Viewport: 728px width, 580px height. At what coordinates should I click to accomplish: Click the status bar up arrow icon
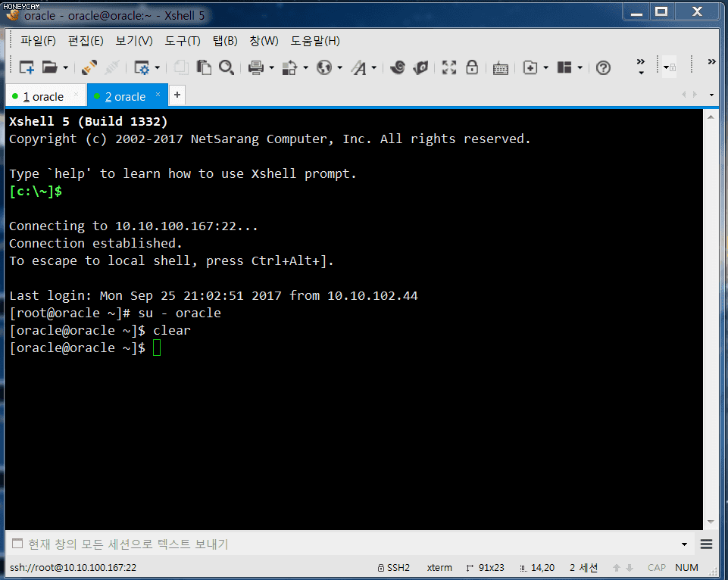point(617,567)
